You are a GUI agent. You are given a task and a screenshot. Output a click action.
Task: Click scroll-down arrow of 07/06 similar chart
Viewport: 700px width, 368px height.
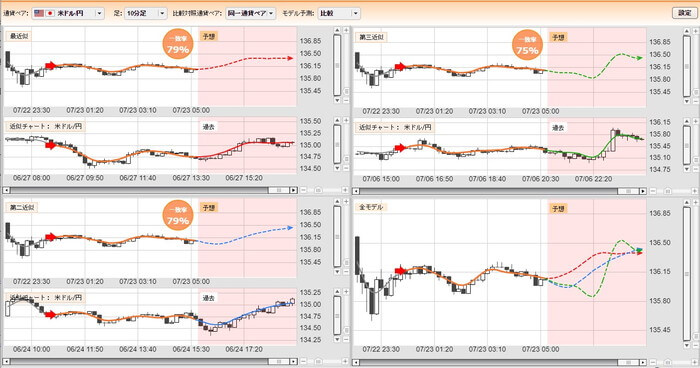click(x=687, y=169)
